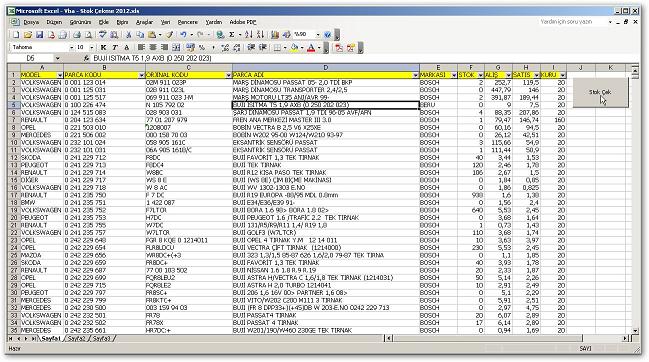Open Print Preview from the toolbar
Viewport: 649px width, 362px height.
[88, 35]
